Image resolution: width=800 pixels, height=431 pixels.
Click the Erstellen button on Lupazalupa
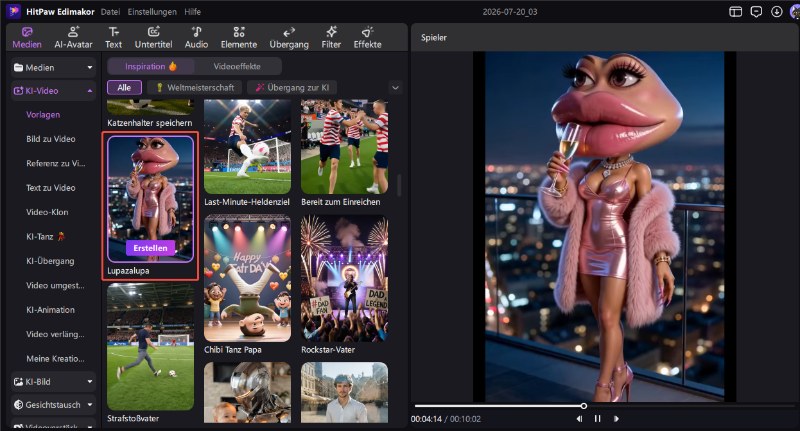click(x=151, y=248)
